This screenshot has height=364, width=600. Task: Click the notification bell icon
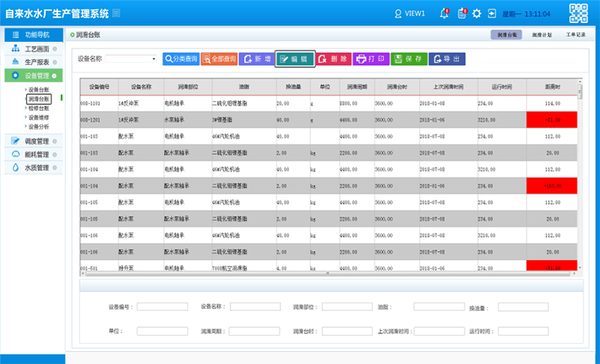point(444,13)
